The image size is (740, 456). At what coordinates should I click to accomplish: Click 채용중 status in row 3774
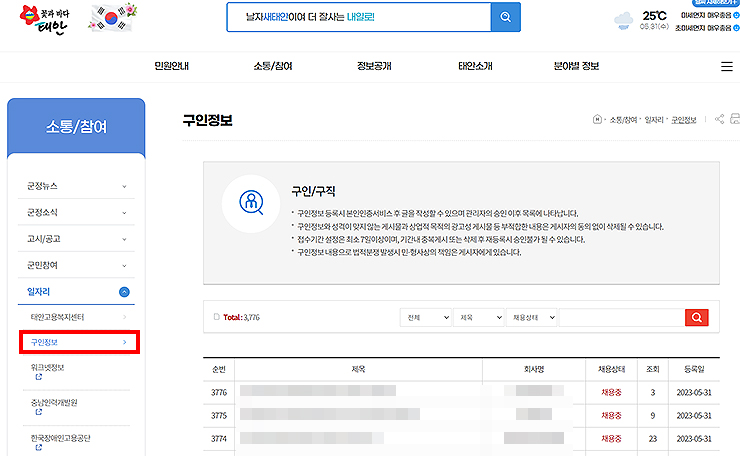(611, 439)
